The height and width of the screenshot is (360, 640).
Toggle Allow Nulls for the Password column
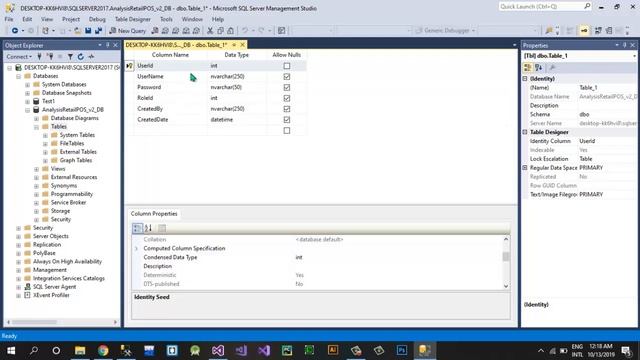pyautogui.click(x=287, y=87)
